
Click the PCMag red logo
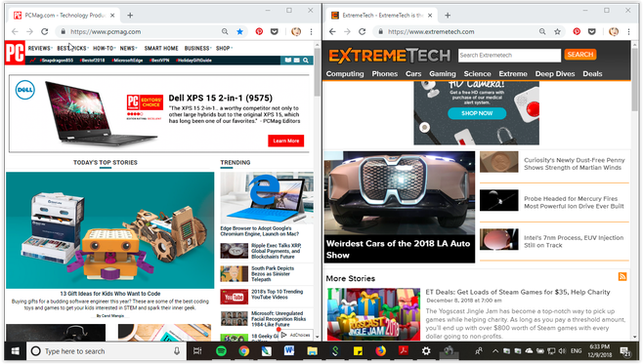(15, 53)
